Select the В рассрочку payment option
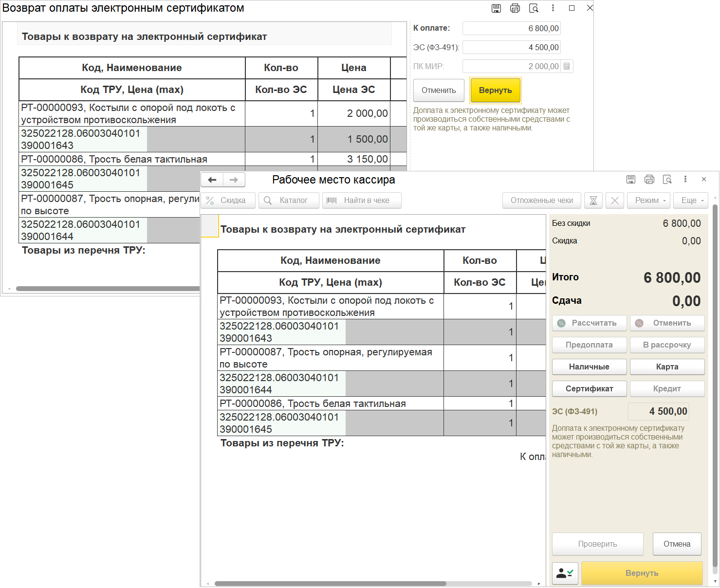The image size is (720, 588). tap(667, 345)
